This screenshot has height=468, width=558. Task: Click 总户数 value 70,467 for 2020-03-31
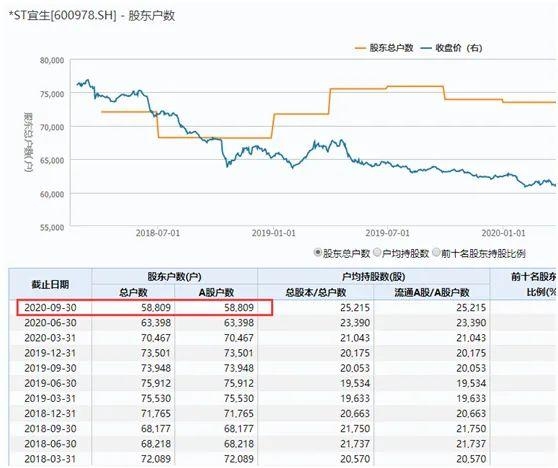tap(156, 338)
